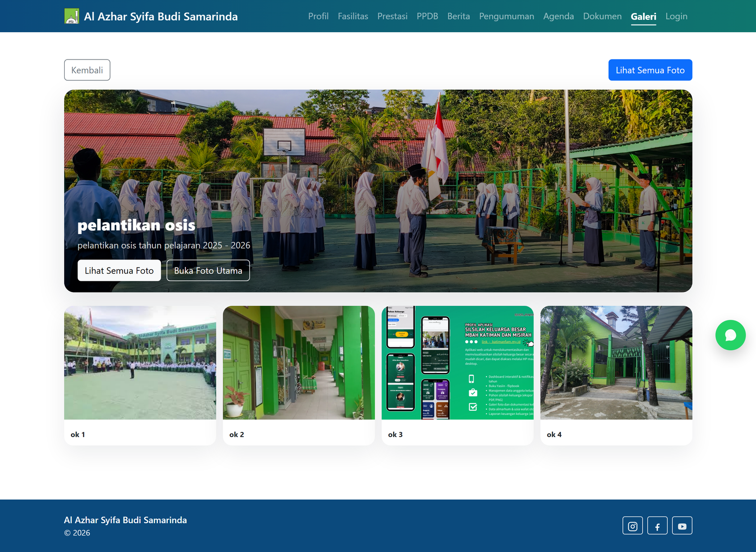The image size is (756, 552).
Task: Open the Prestasi page
Action: pyautogui.click(x=392, y=16)
